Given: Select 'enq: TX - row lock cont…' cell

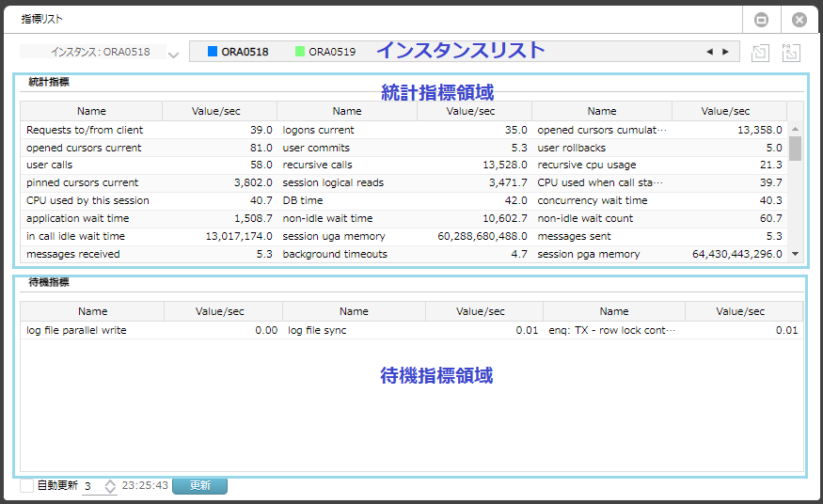Looking at the screenshot, I should (612, 330).
